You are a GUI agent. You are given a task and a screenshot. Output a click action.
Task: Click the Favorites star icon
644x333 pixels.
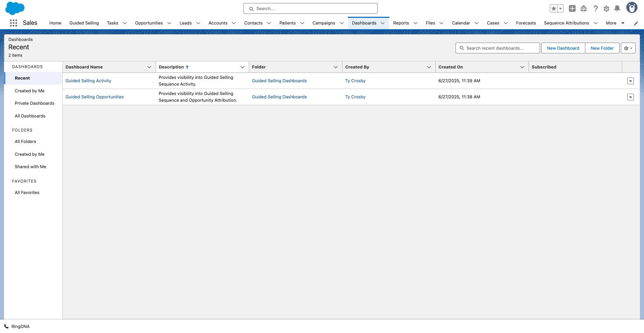click(553, 9)
